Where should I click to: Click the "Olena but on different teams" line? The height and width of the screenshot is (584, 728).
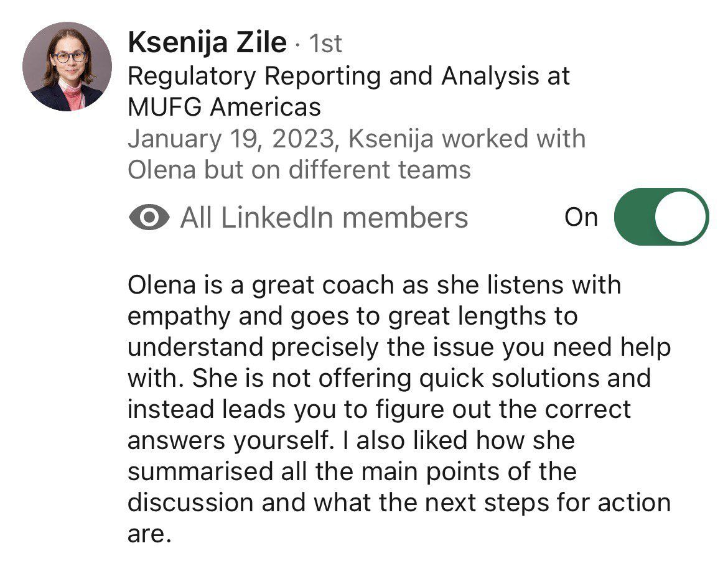[299, 170]
